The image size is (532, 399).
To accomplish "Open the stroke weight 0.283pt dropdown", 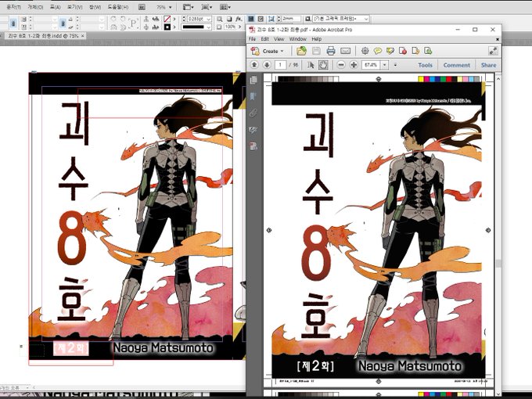I will tap(209, 19).
